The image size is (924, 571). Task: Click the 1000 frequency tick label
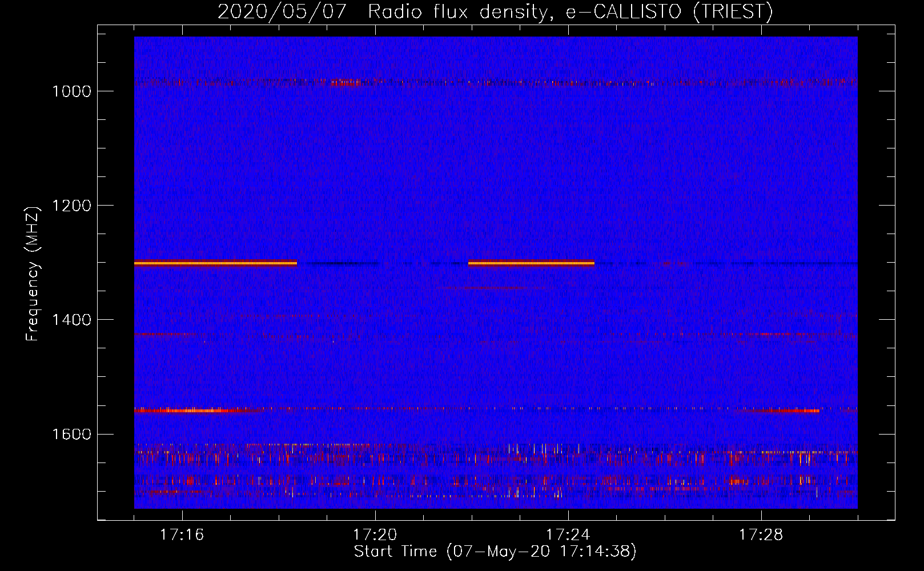tap(71, 91)
